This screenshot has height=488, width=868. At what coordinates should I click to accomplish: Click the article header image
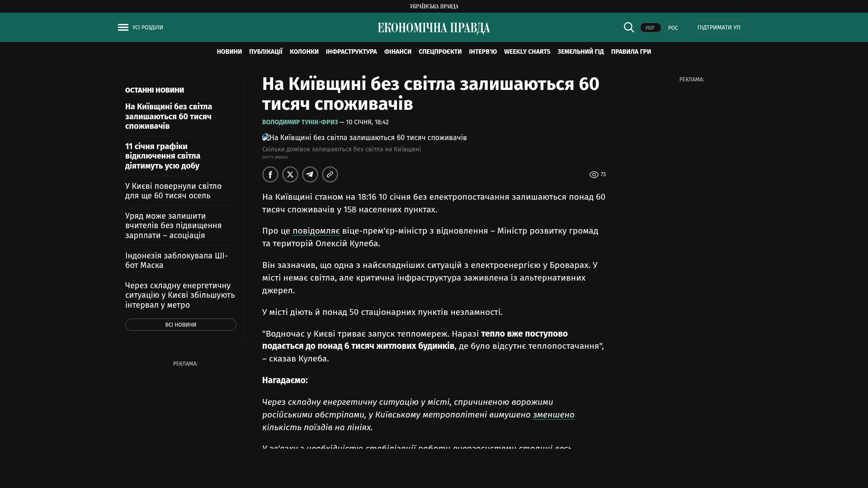pos(364,138)
